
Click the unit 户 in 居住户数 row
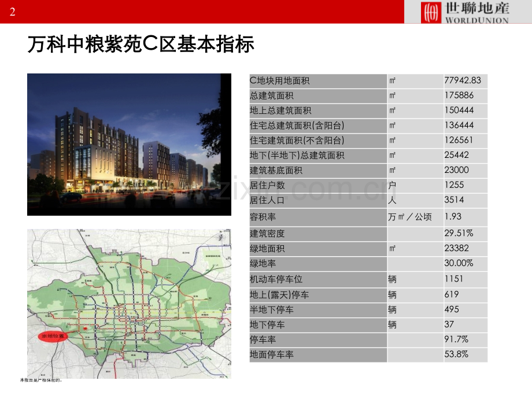tap(392, 185)
